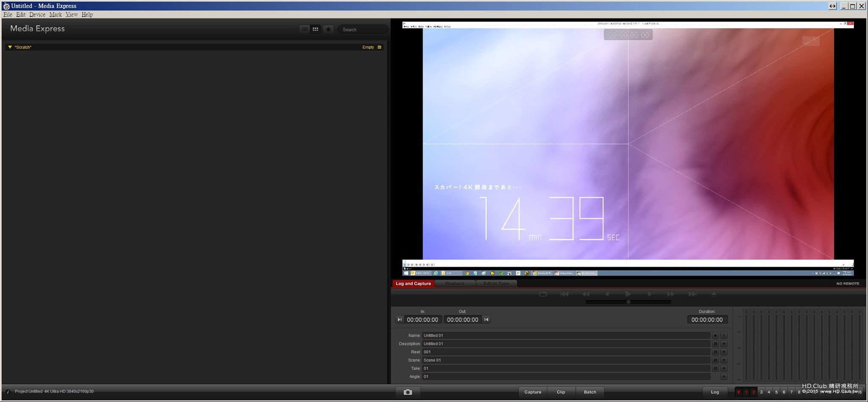Open the Device menu

pyautogui.click(x=37, y=14)
